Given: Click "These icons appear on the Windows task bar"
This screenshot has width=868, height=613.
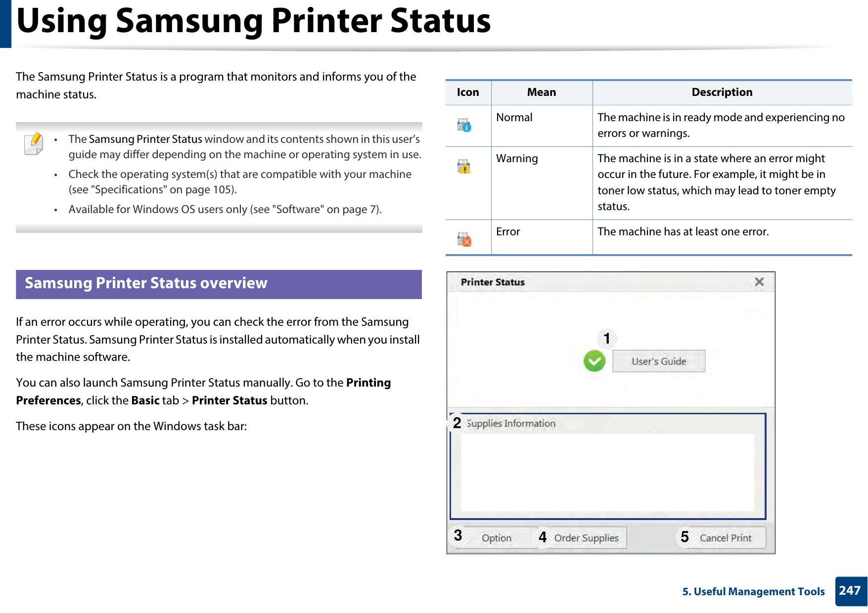Looking at the screenshot, I should pos(131,426).
